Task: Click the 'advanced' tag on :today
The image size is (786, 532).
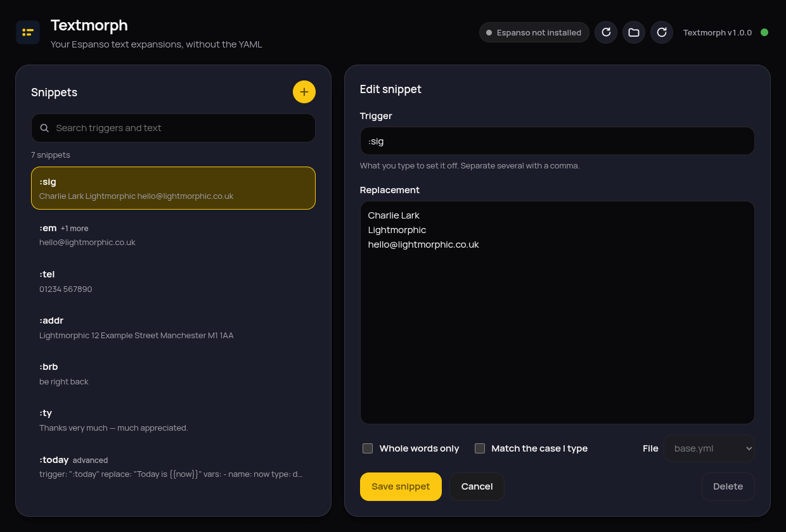Action: tap(90, 460)
